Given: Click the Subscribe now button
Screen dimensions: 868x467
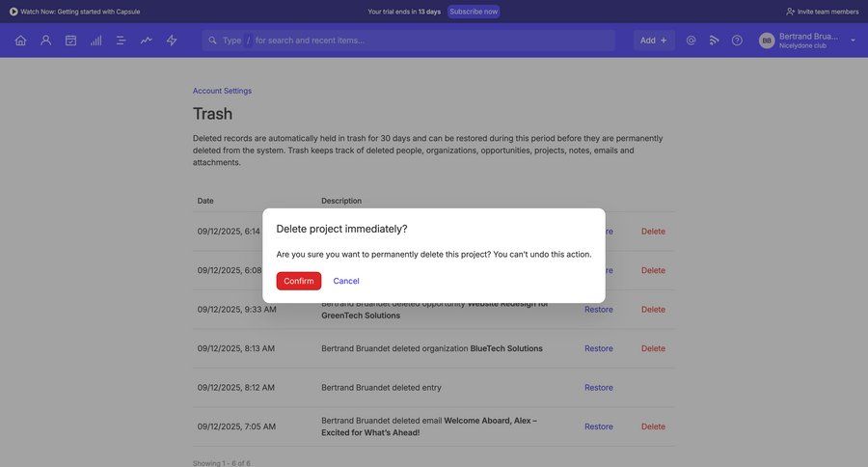Looking at the screenshot, I should coord(474,12).
